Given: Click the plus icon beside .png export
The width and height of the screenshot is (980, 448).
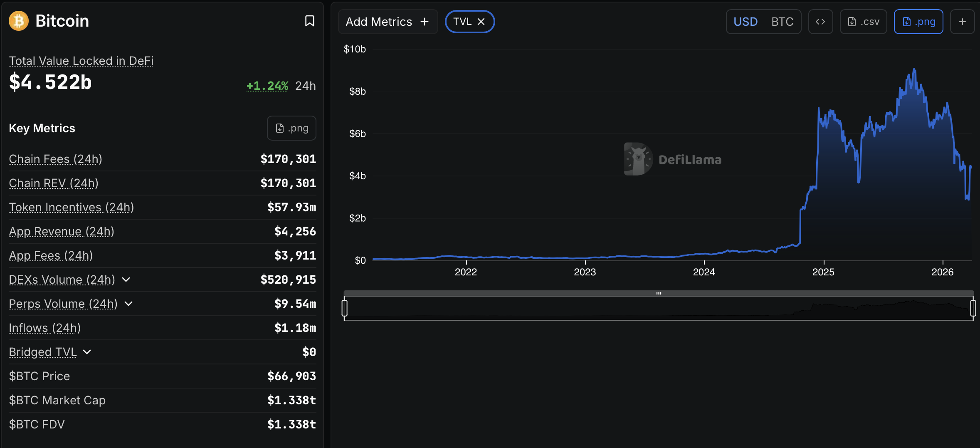Looking at the screenshot, I should pyautogui.click(x=963, y=21).
